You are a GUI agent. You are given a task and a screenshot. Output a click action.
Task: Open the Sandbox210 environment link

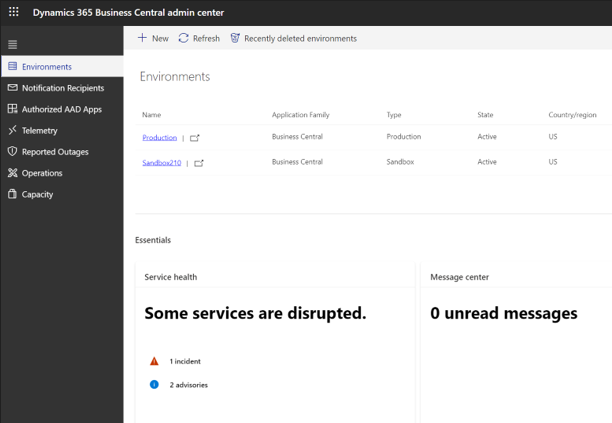pyautogui.click(x=162, y=163)
